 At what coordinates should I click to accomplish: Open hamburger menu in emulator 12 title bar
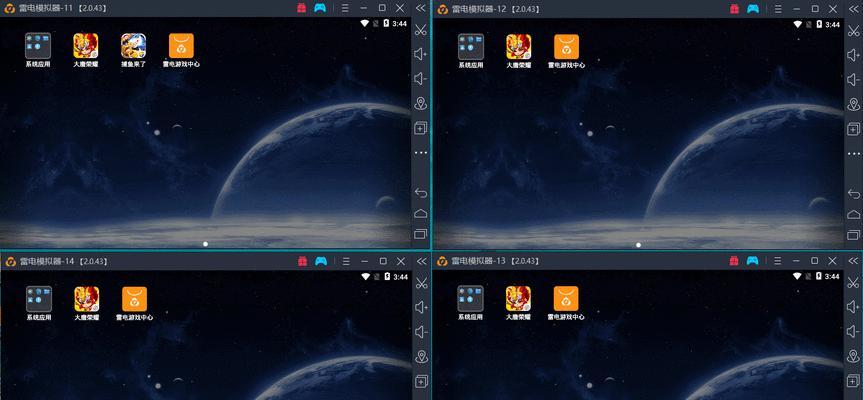point(778,9)
